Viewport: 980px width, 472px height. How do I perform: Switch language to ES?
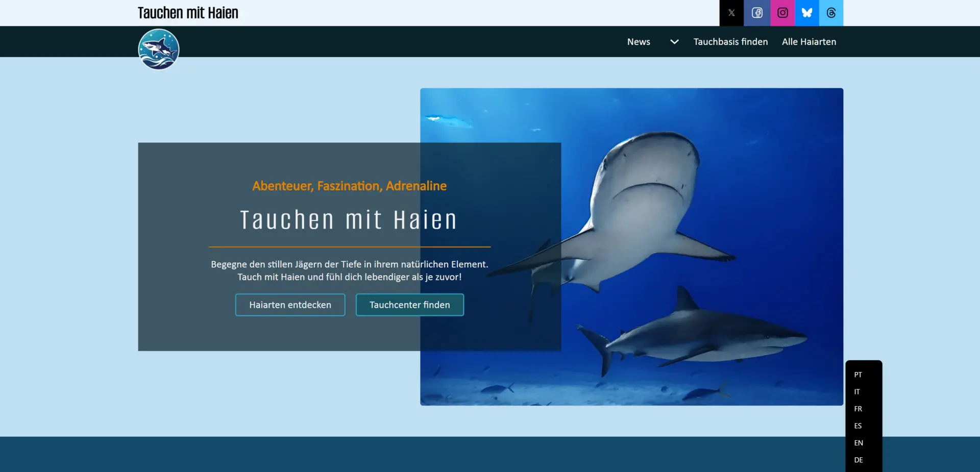point(858,426)
